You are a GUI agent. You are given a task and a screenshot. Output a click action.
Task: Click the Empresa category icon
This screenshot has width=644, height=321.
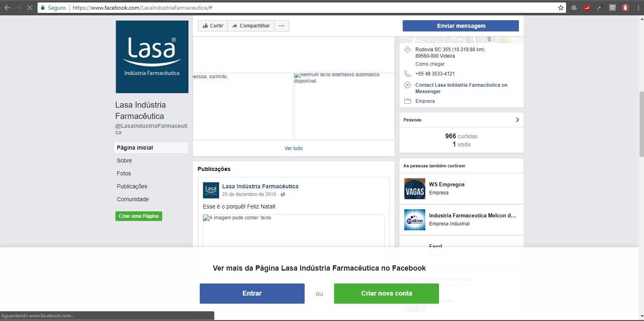click(408, 101)
